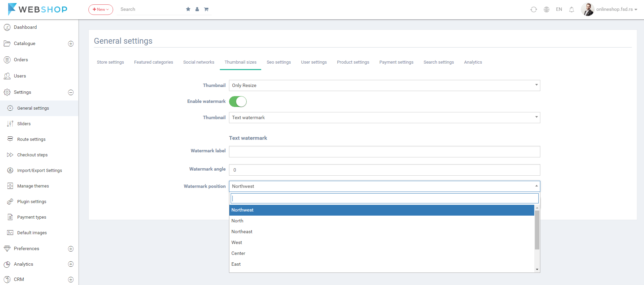644x285 pixels.
Task: Click the refresh sync icon in header
Action: point(534,9)
